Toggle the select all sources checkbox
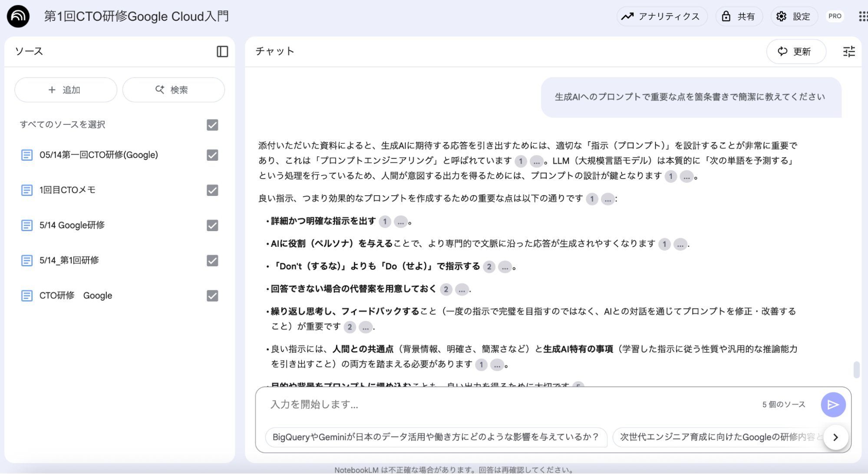Image resolution: width=868 pixels, height=474 pixels. (212, 125)
